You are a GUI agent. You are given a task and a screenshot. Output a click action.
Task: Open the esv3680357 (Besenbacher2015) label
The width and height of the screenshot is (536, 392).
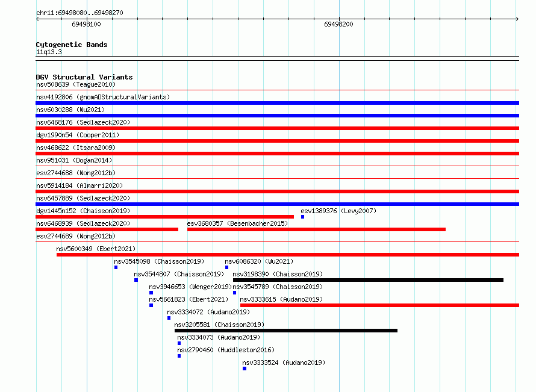pyautogui.click(x=237, y=223)
